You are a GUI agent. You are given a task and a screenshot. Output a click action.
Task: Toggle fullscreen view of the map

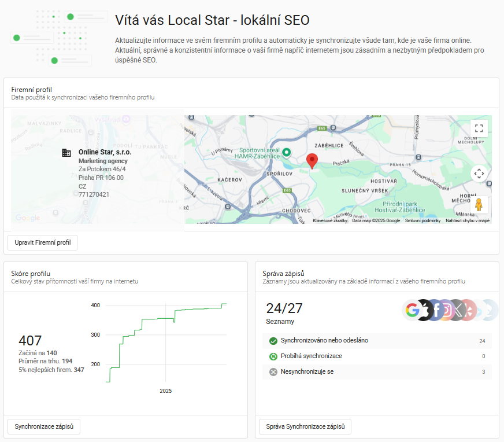(x=479, y=128)
